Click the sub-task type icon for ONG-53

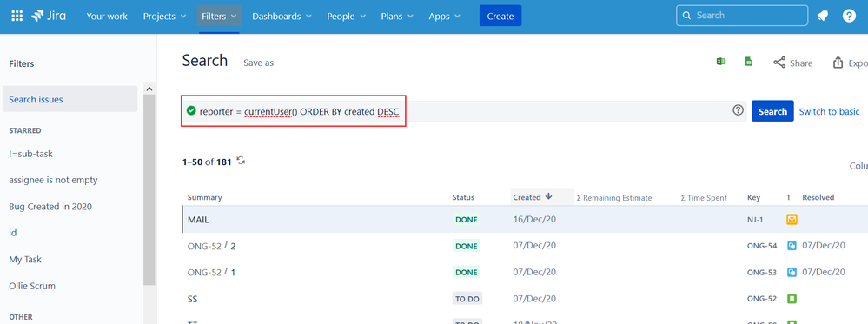pyautogui.click(x=792, y=273)
